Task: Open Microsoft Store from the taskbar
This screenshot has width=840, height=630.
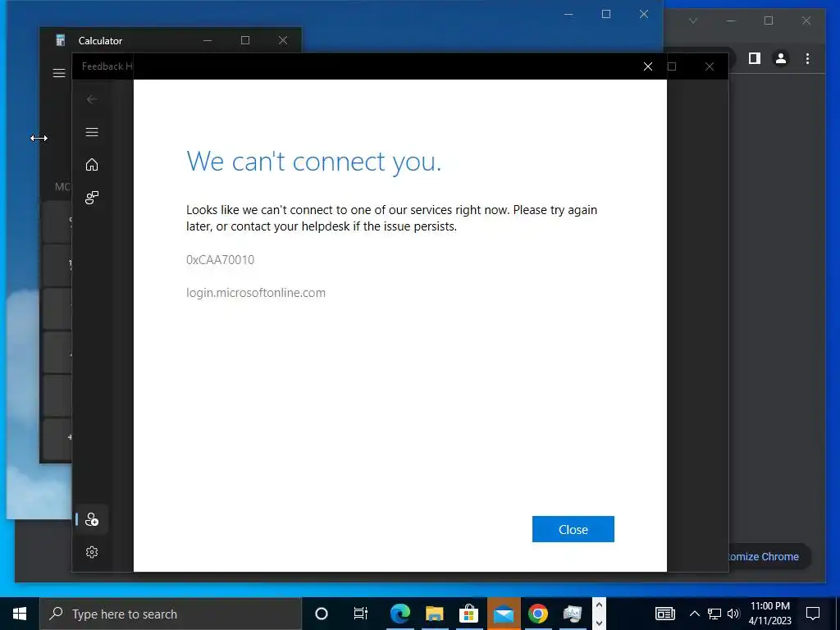Action: (x=468, y=614)
